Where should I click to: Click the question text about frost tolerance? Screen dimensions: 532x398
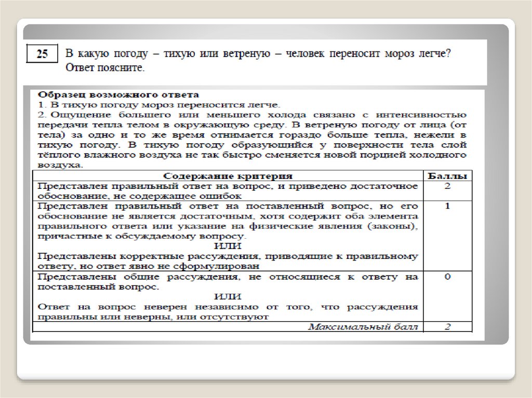click(257, 54)
